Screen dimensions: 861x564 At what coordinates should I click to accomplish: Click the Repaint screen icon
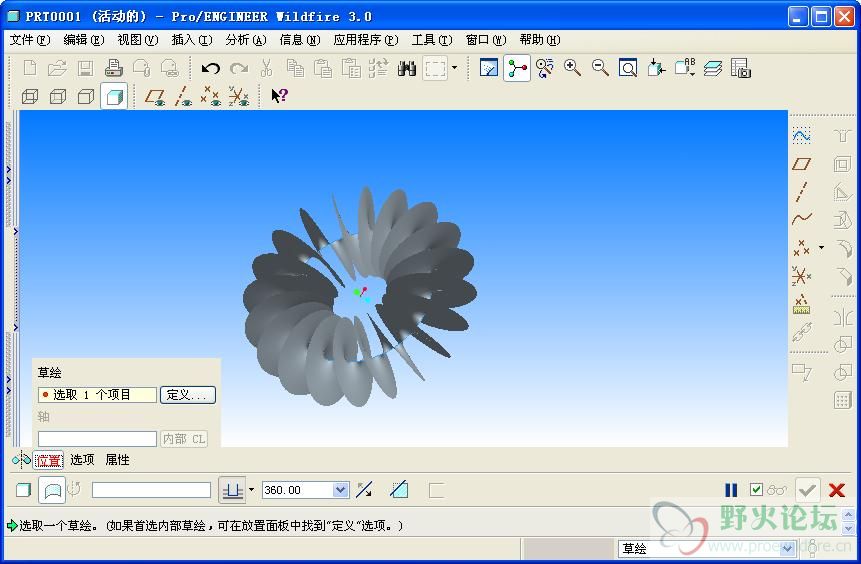tap(489, 68)
